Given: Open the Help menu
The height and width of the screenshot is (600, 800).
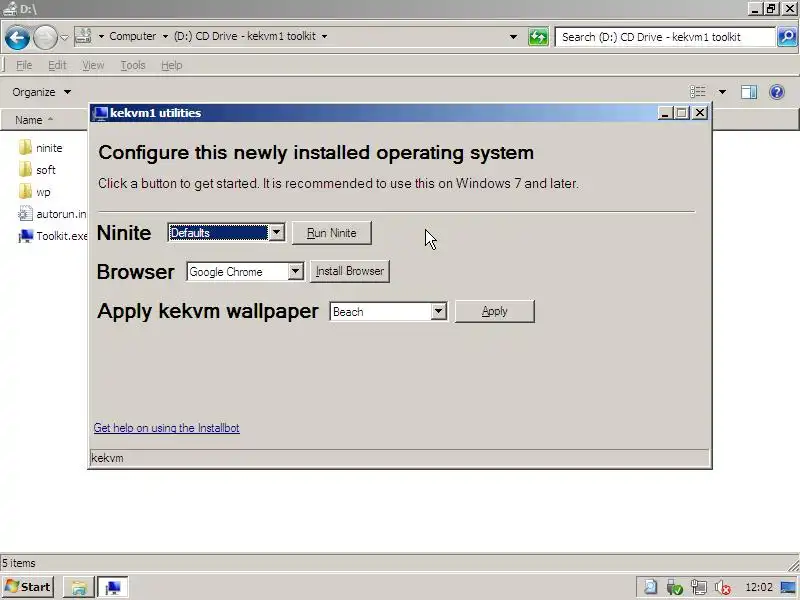Looking at the screenshot, I should pos(171,65).
